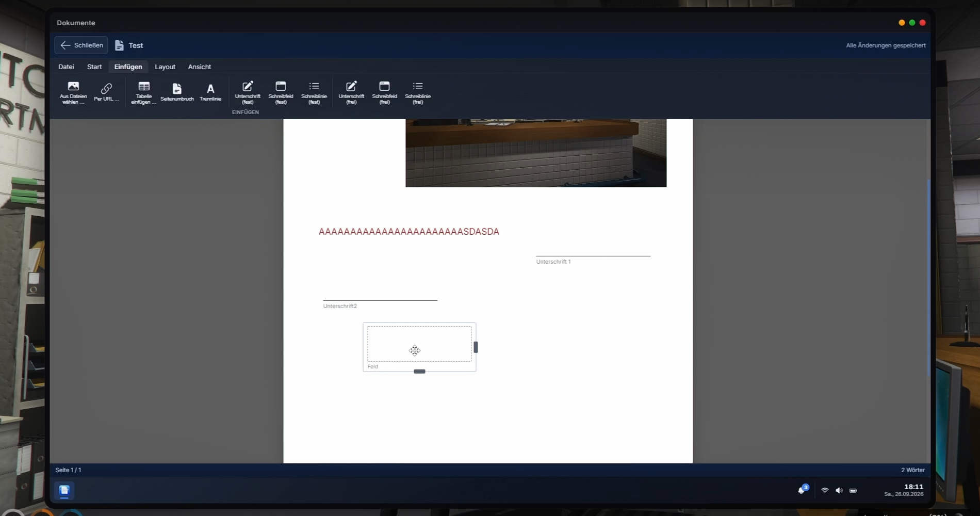Screen dimensions: 980x516
Task: Switch to the Start tab
Action: 94,67
